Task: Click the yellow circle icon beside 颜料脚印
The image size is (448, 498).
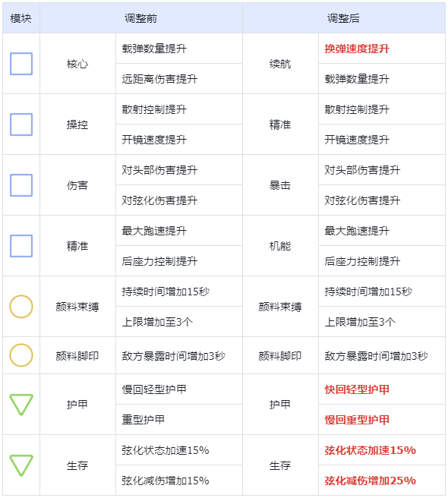Action: pyautogui.click(x=21, y=355)
